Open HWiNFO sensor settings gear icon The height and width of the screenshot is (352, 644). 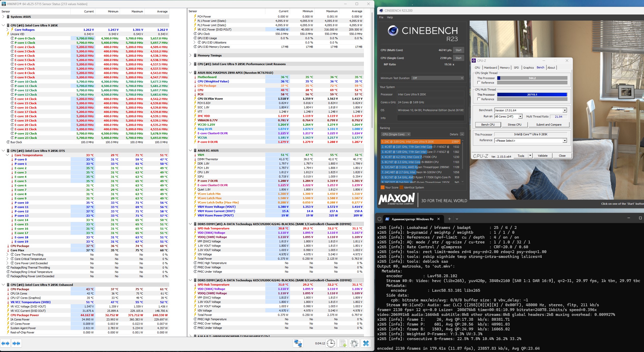coord(354,343)
